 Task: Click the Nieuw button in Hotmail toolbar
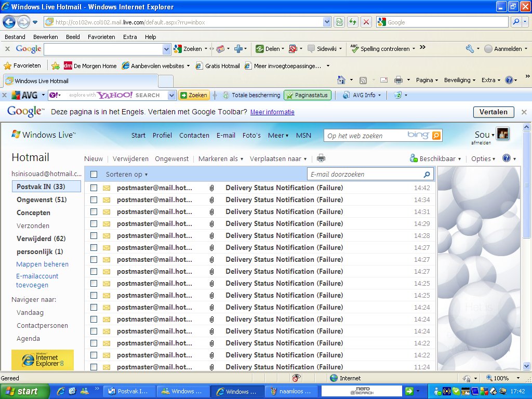[94, 158]
